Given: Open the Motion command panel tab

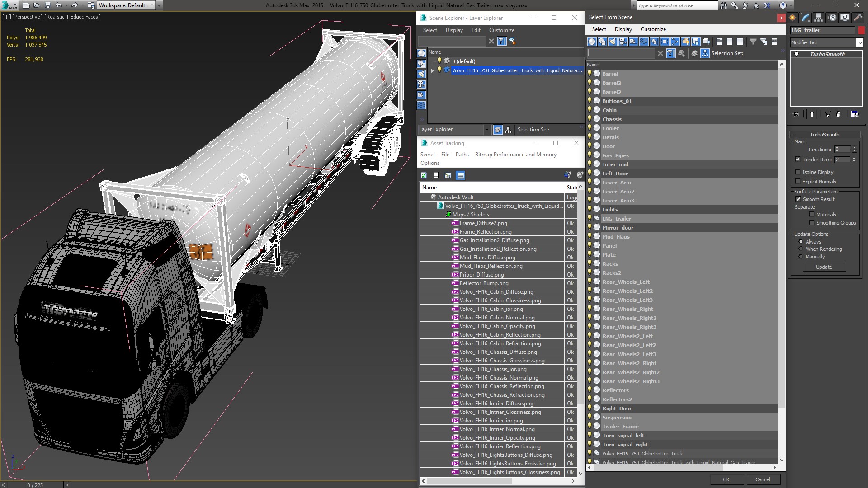Looking at the screenshot, I should [x=832, y=18].
